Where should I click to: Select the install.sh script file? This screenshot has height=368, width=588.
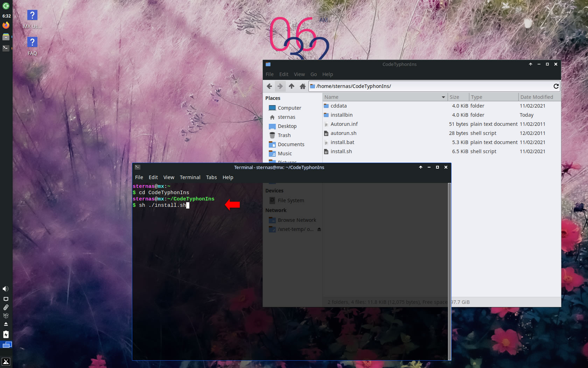[441, 151]
